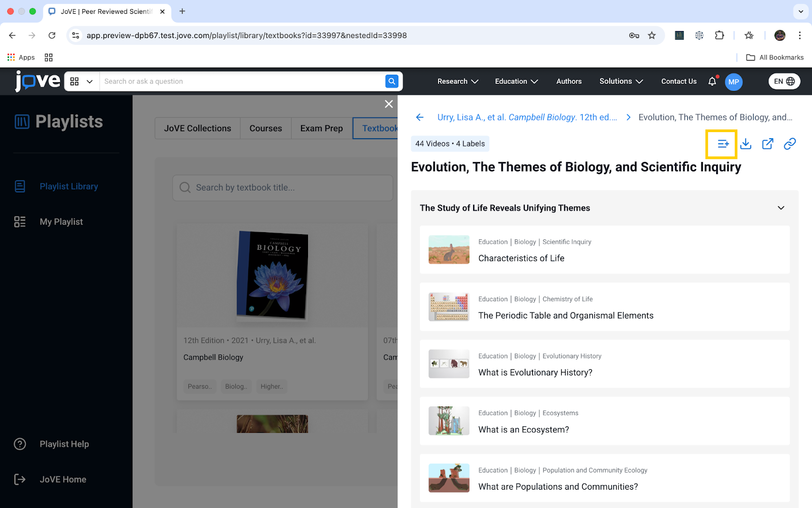Click the 44 Videos • 4 Labels badge
This screenshot has height=508, width=812.
pos(450,144)
